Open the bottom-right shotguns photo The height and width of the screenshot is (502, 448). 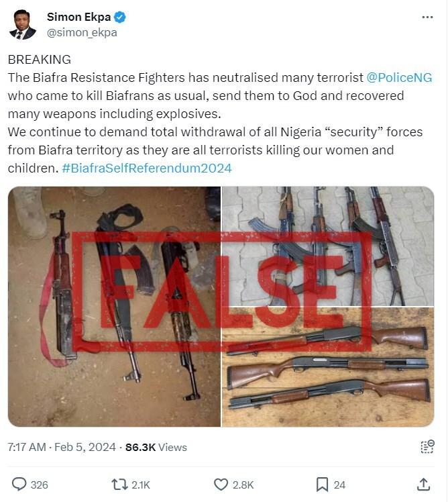point(328,366)
